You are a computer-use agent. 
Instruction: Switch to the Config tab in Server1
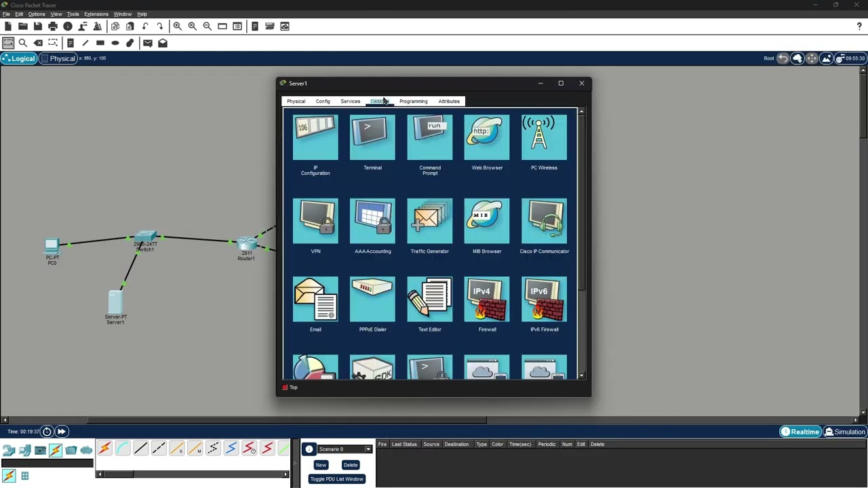323,101
